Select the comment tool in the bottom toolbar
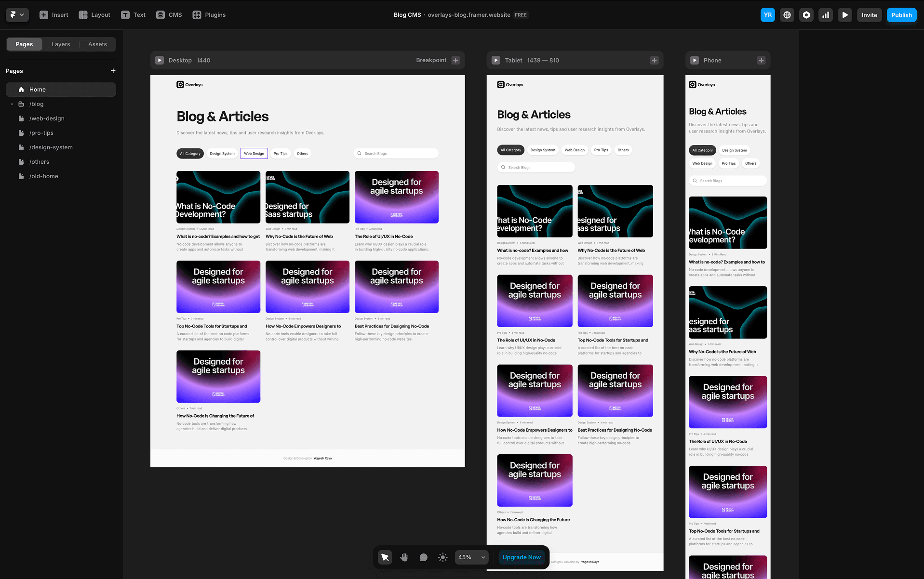The image size is (924, 579). point(423,557)
